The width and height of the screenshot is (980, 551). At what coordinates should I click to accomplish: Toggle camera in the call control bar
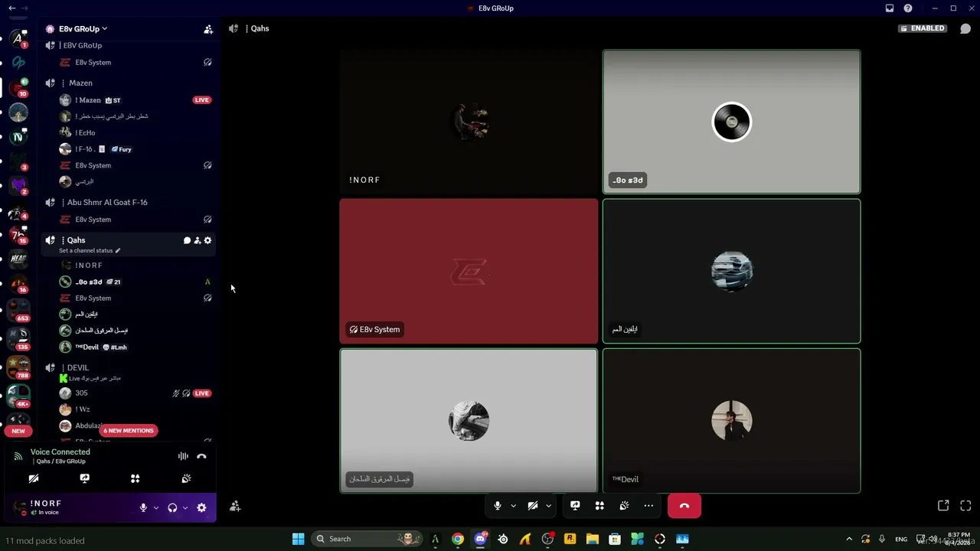coord(533,506)
